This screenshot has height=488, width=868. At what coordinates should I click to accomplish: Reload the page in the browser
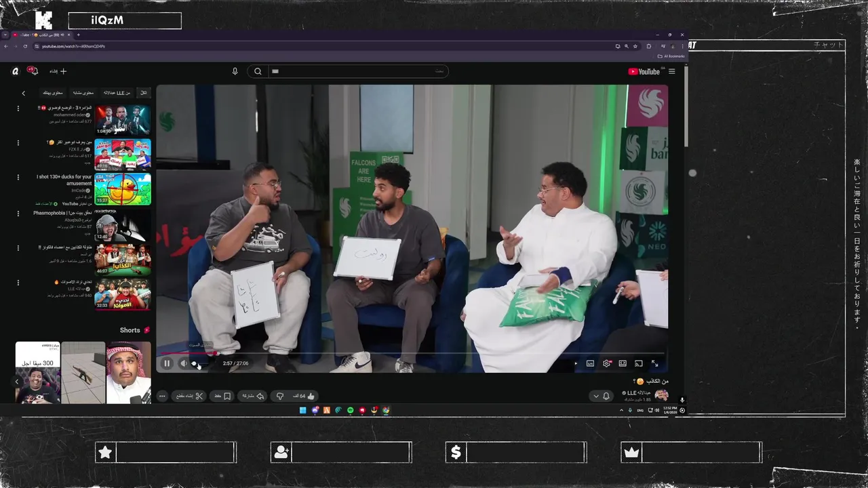[x=25, y=46]
